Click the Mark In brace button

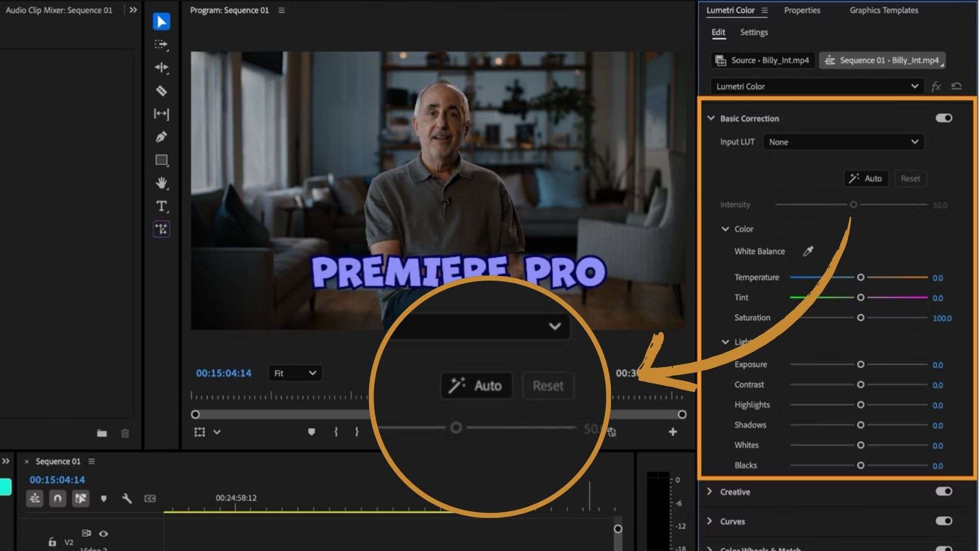[x=336, y=432]
